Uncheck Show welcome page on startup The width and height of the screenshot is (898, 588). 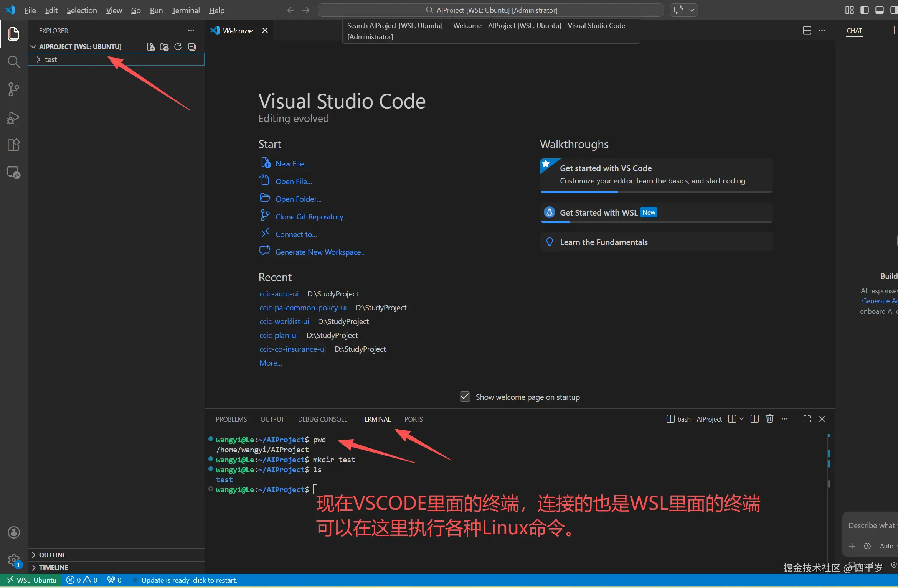(465, 397)
